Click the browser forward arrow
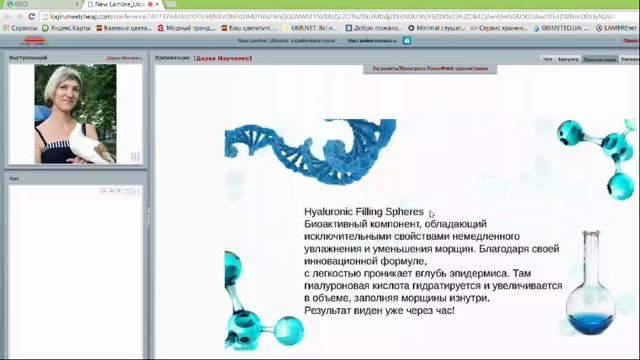 tap(19, 17)
